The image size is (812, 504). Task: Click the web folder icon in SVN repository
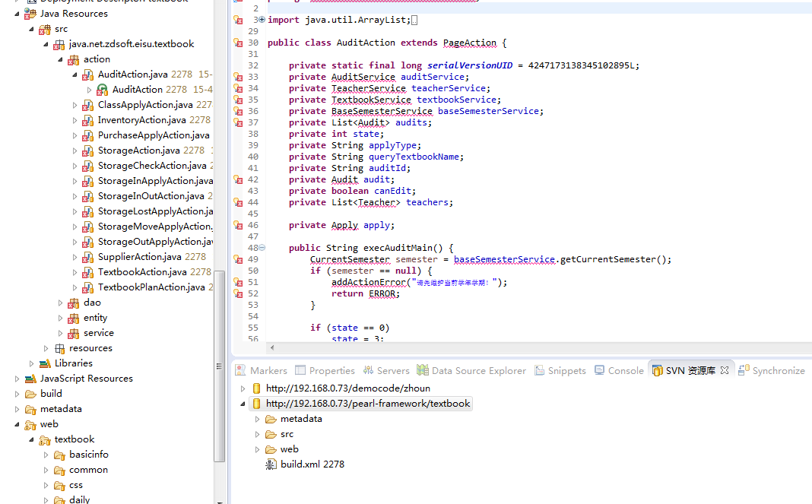coord(271,449)
